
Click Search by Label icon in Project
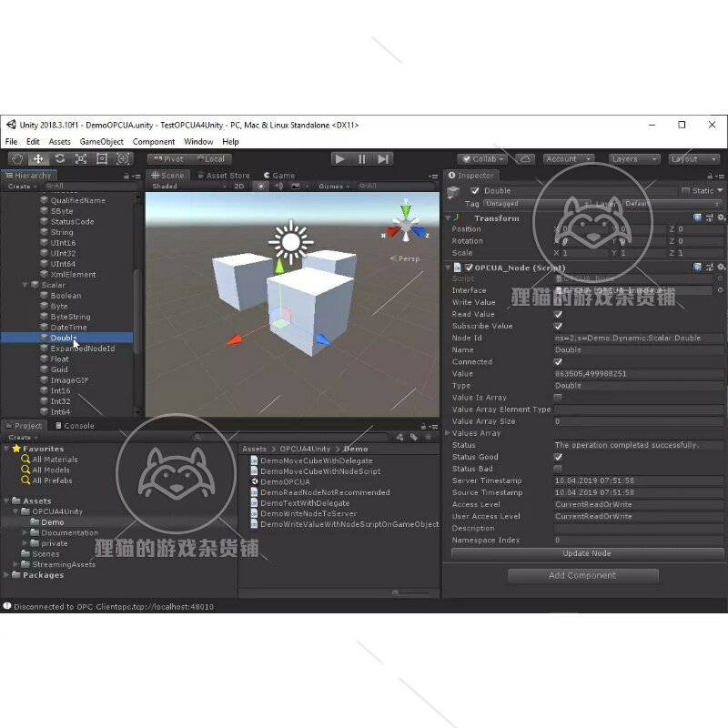click(x=414, y=437)
